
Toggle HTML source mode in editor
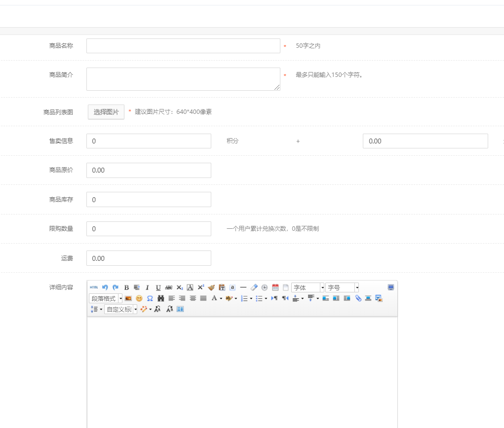pyautogui.click(x=94, y=287)
